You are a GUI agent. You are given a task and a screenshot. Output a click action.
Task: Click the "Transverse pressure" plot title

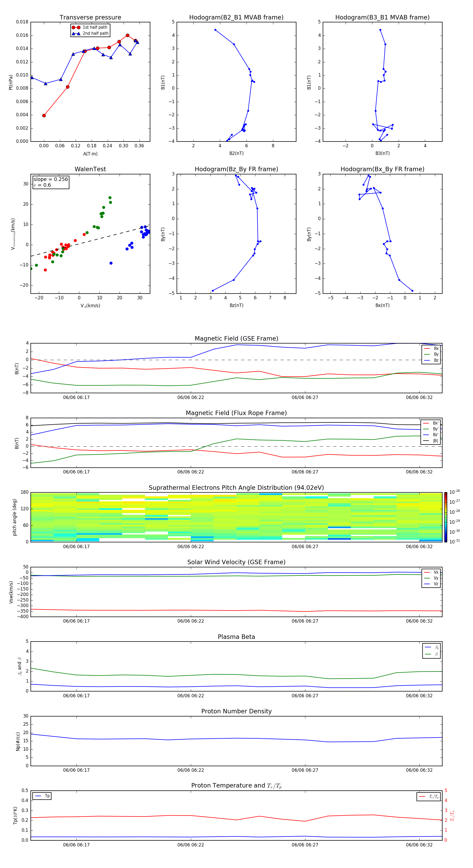click(90, 18)
